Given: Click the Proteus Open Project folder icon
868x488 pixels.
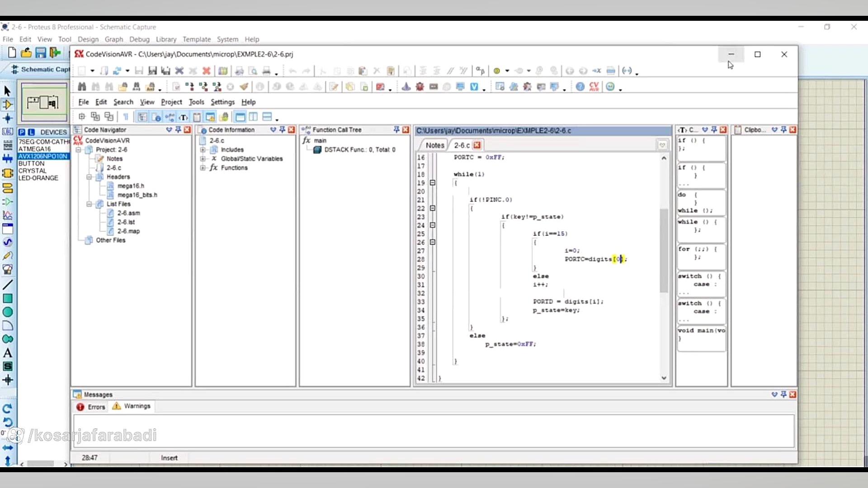Looking at the screenshot, I should [x=26, y=53].
